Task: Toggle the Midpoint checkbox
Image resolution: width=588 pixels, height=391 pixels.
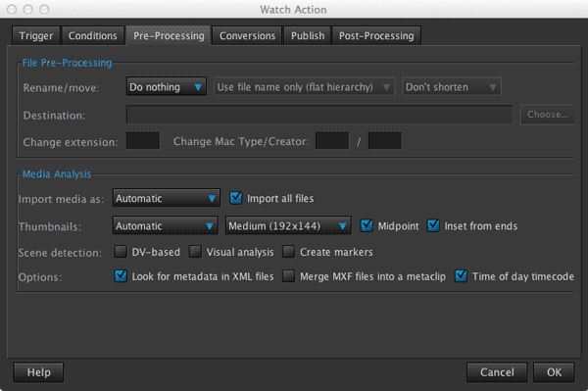Action: (367, 225)
